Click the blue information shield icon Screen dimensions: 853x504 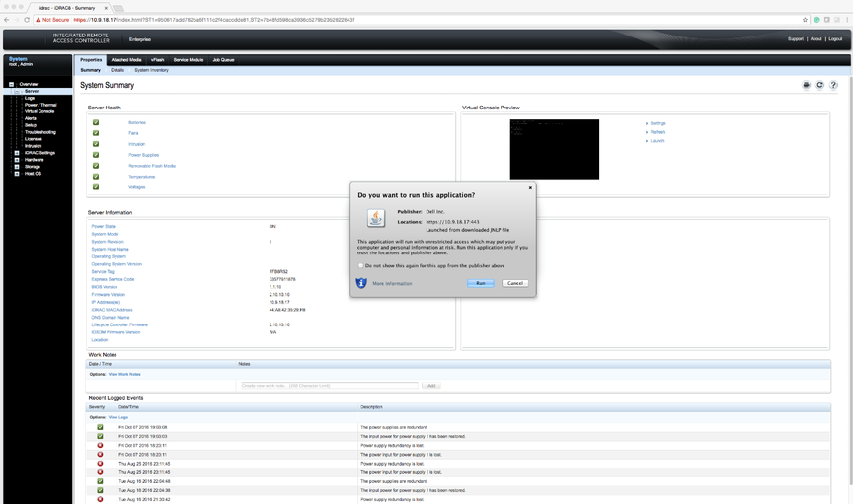pos(361,283)
